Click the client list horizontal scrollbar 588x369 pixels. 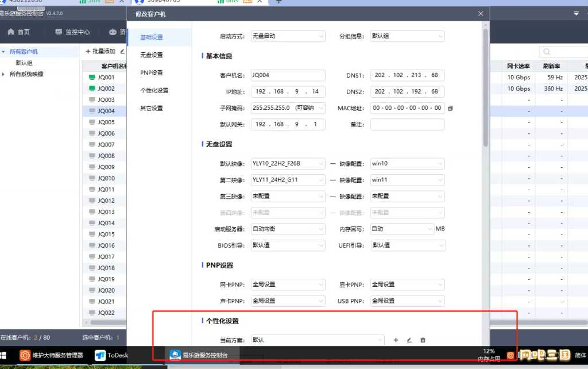click(109, 322)
